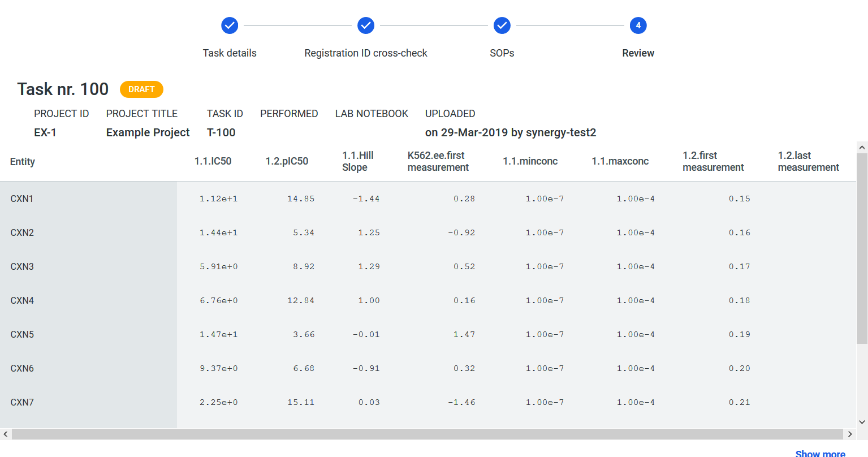Click the 1.1.Hill Slope column header
Viewport: 868px width, 457px height.
(358, 161)
